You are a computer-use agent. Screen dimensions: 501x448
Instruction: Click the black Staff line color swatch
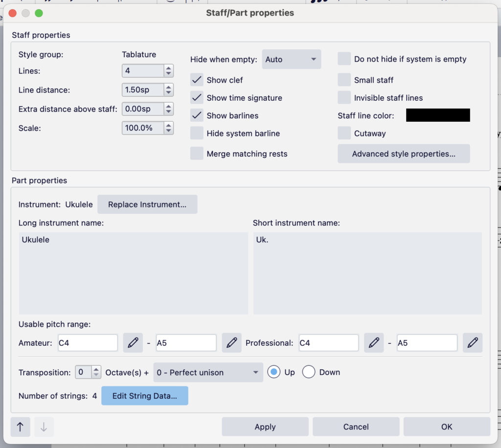(438, 115)
